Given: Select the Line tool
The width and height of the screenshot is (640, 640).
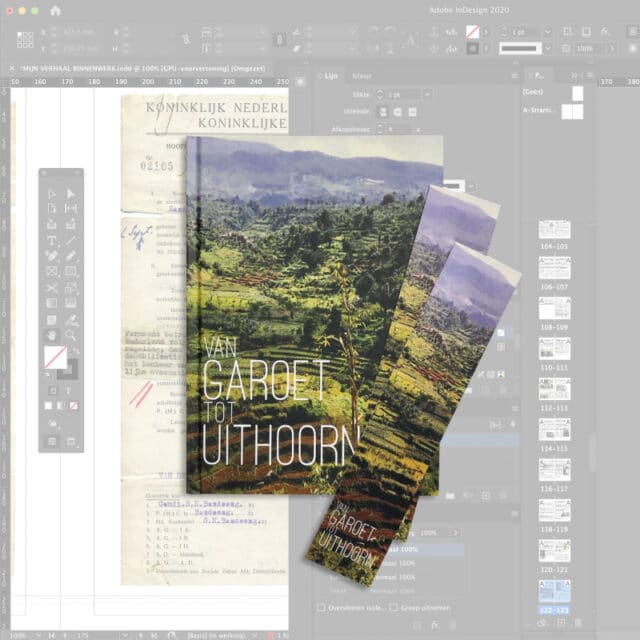Looking at the screenshot, I should (x=71, y=240).
